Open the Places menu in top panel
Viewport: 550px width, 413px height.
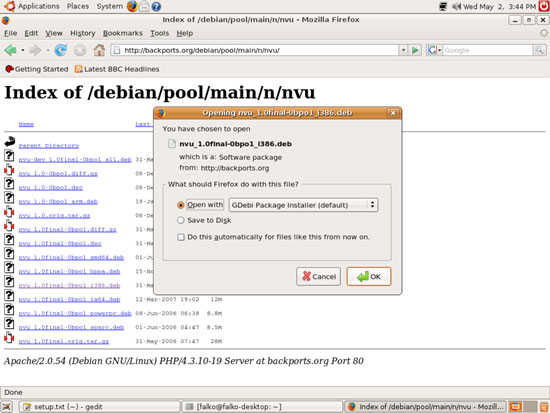pos(78,6)
